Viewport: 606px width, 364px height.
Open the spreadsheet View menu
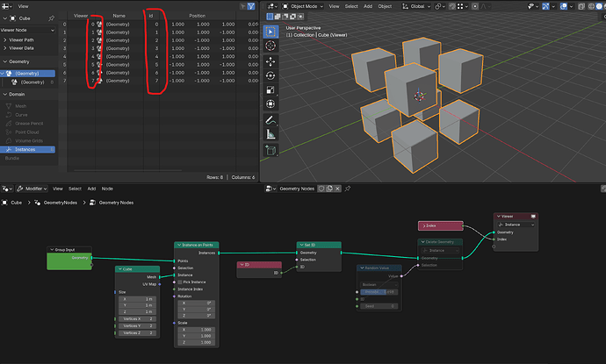(x=23, y=6)
